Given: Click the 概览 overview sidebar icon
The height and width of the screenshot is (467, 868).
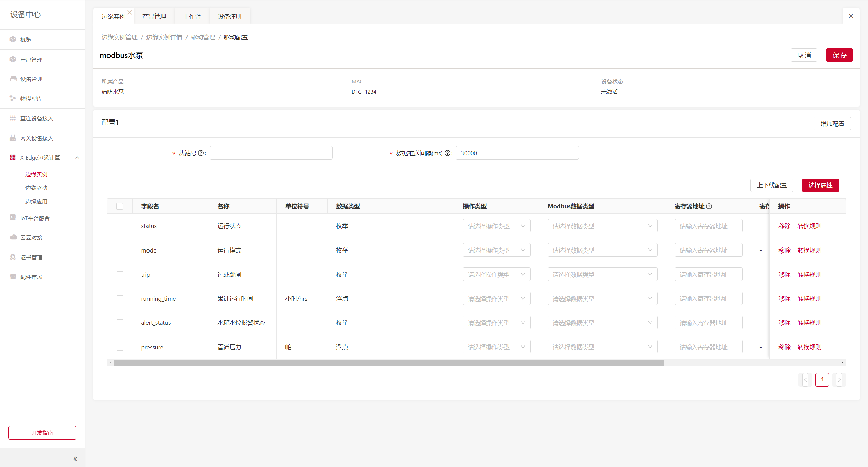Looking at the screenshot, I should point(13,39).
